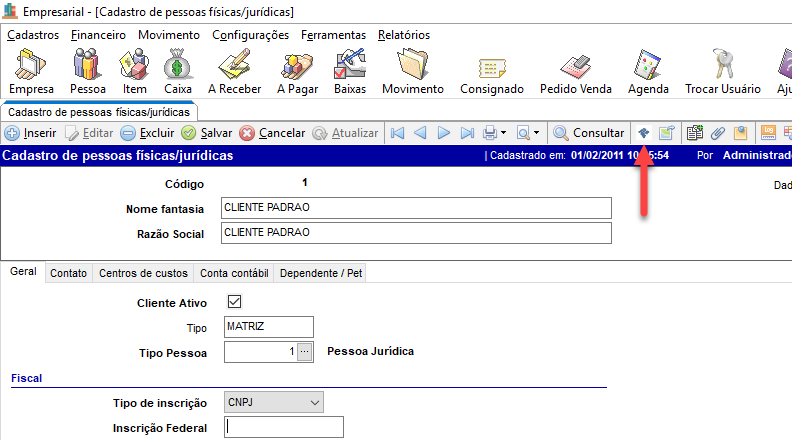Click the Nome fantasia text field
This screenshot has height=440, width=792.
click(x=415, y=208)
